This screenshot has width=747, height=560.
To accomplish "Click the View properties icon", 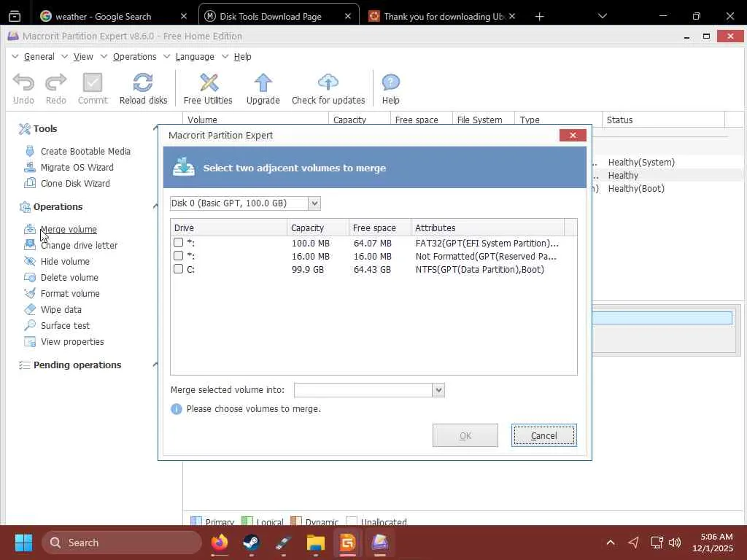I will pyautogui.click(x=29, y=342).
